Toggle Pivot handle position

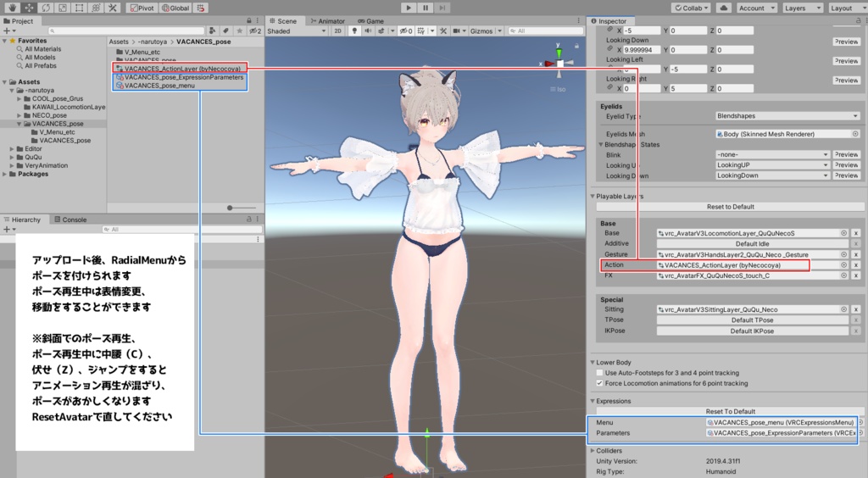(x=142, y=8)
